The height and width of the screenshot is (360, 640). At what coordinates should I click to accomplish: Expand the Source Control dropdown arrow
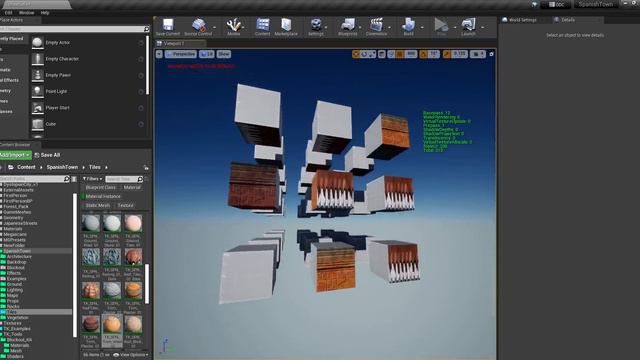pyautogui.click(x=215, y=27)
